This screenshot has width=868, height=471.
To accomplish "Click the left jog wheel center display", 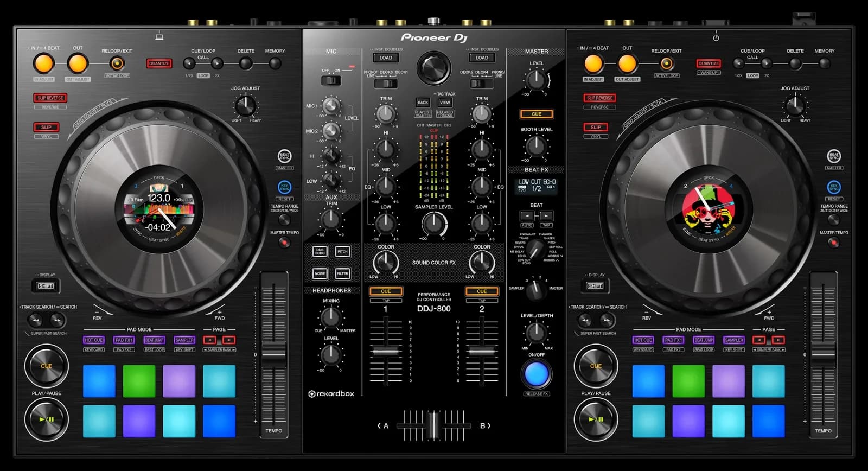I will coord(159,209).
